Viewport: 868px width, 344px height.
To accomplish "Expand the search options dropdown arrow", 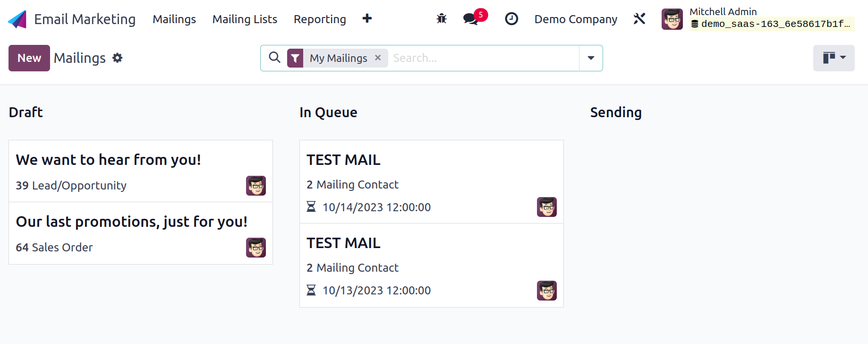I will [591, 58].
